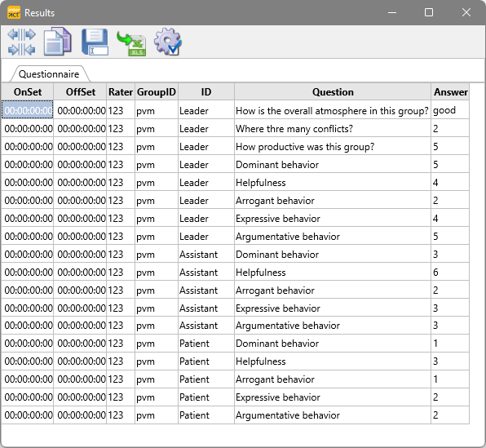Click the Rater column header
The image size is (486, 448).
click(x=121, y=92)
